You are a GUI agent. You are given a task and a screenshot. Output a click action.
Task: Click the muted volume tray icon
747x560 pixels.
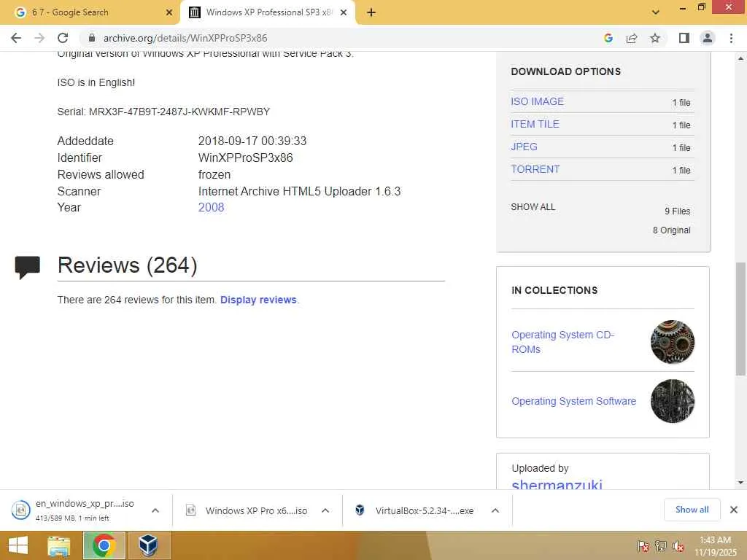678,547
